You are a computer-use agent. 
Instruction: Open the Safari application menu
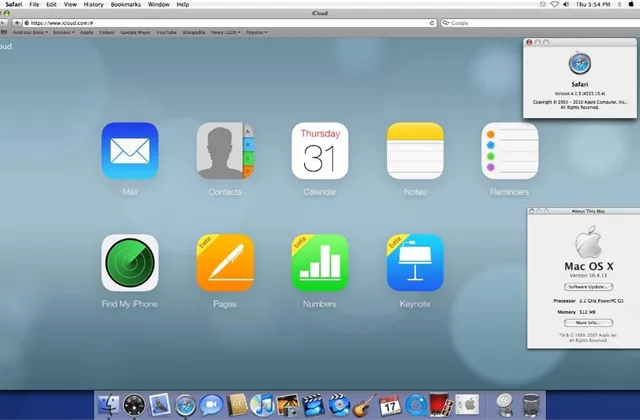[x=13, y=4]
